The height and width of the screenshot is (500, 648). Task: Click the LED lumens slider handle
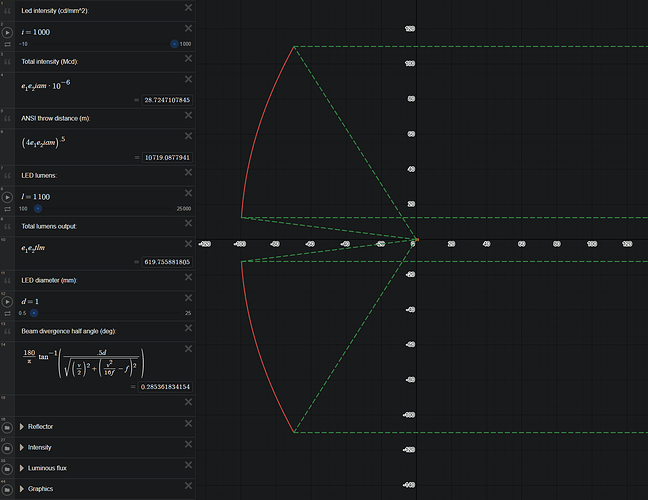(x=38, y=209)
